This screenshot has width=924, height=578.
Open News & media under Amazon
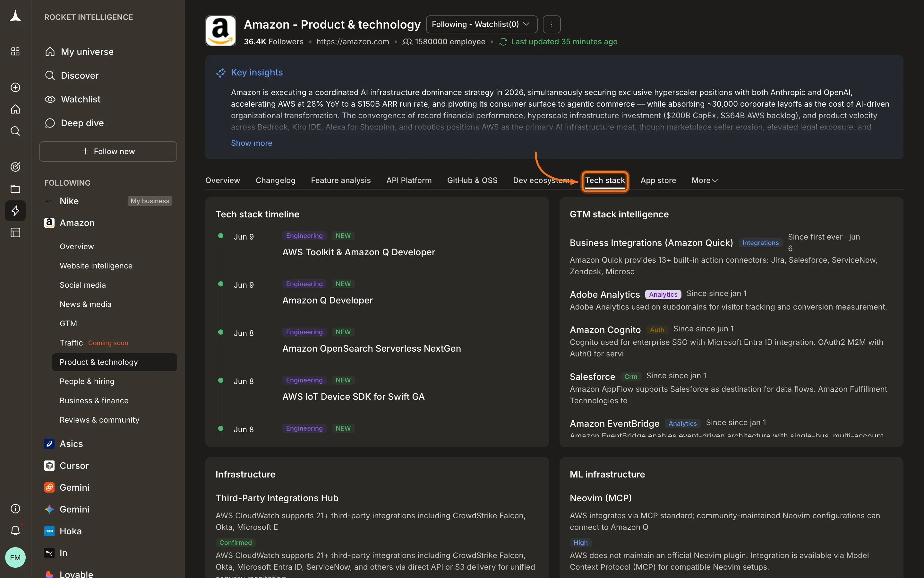[86, 304]
